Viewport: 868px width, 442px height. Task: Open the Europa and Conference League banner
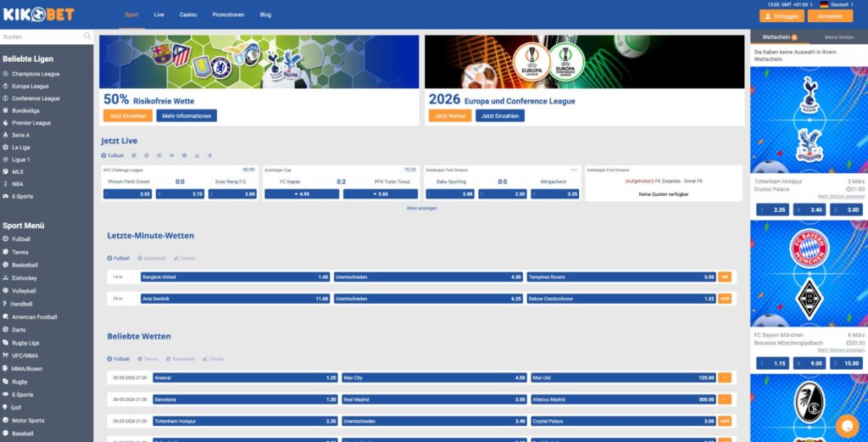pos(585,61)
